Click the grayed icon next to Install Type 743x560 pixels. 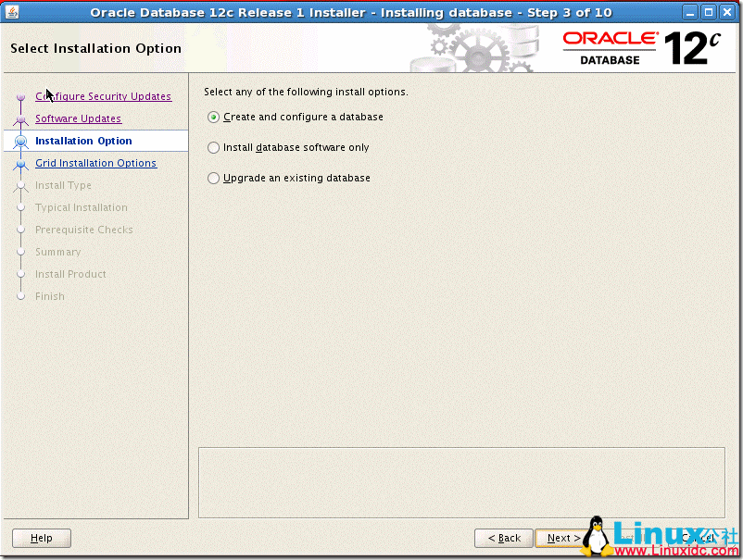click(x=20, y=185)
